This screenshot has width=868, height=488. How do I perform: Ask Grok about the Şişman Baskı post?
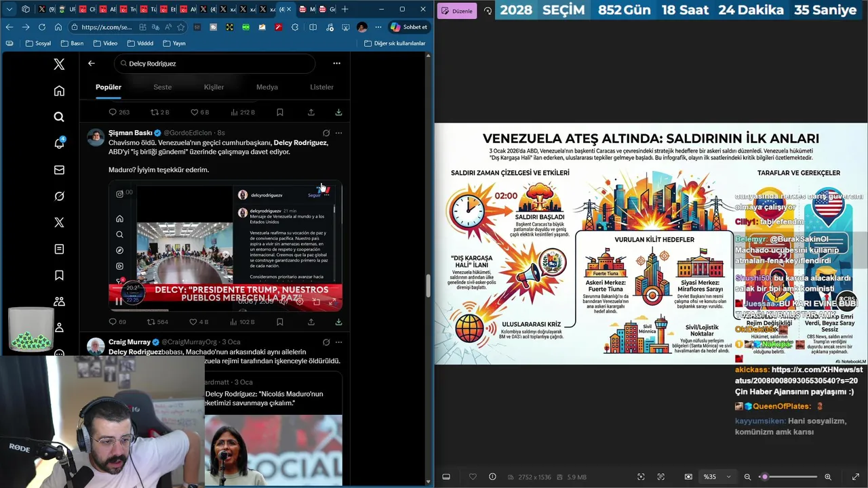326,133
